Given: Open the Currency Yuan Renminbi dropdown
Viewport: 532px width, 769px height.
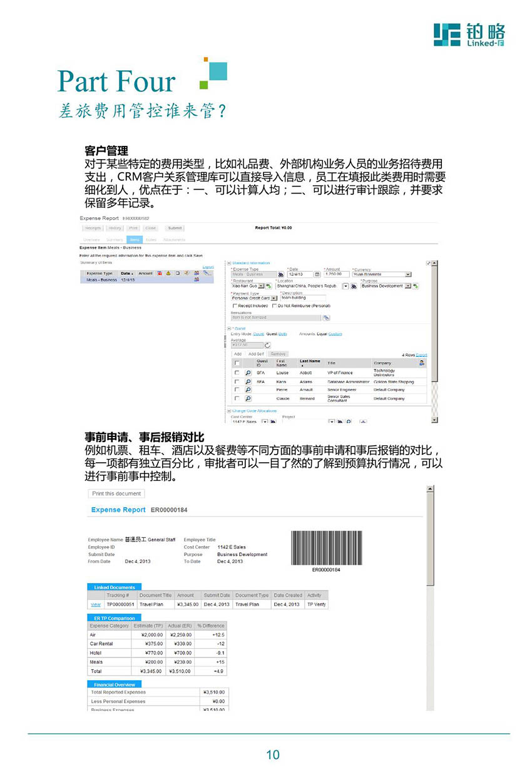Looking at the screenshot, I should pyautogui.click(x=408, y=274).
